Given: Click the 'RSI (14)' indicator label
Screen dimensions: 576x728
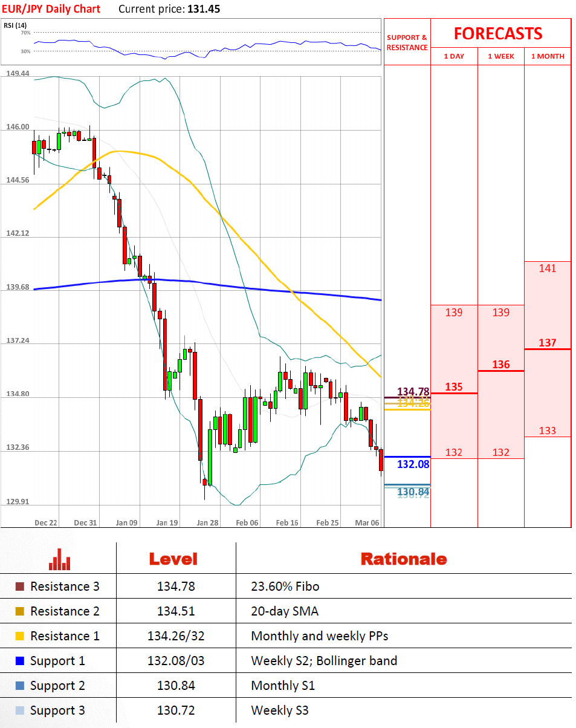Looking at the screenshot, I should 15,25.
